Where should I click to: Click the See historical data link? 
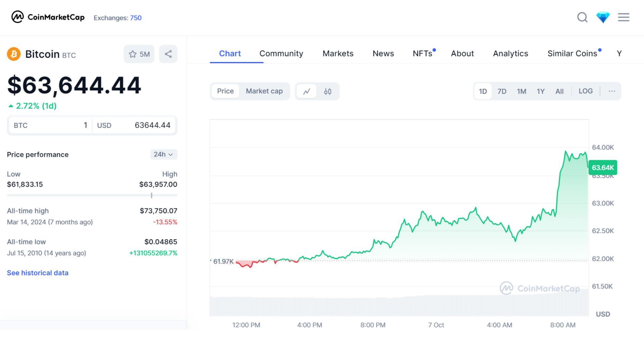coord(38,273)
